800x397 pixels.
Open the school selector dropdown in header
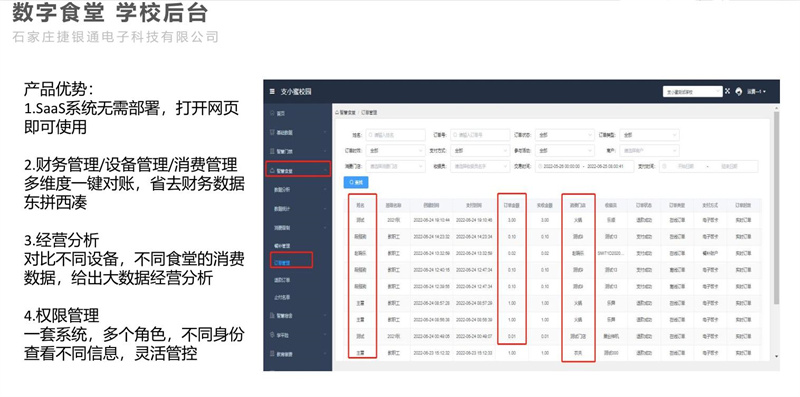[692, 92]
